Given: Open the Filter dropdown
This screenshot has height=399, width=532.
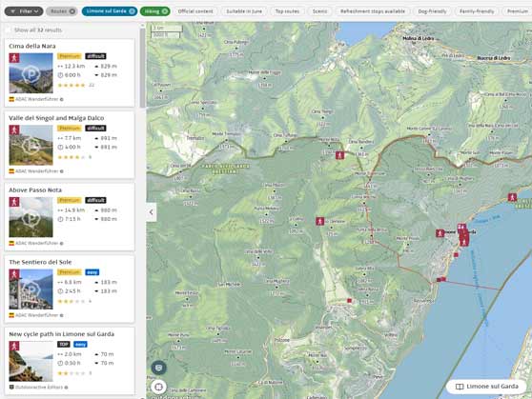Looking at the screenshot, I should (x=24, y=11).
